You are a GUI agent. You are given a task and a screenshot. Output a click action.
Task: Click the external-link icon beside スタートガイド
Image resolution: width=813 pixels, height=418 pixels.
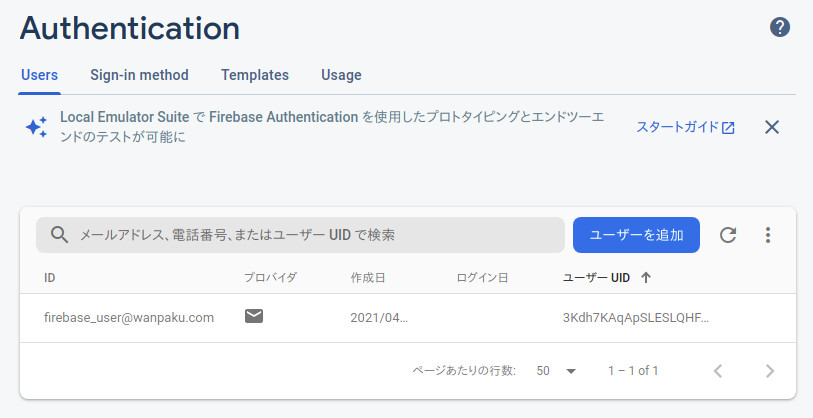point(728,128)
